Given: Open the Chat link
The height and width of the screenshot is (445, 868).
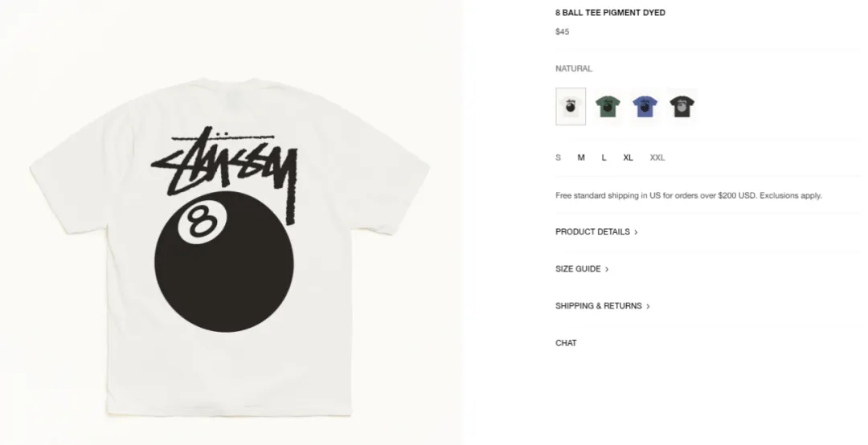Looking at the screenshot, I should [x=566, y=343].
